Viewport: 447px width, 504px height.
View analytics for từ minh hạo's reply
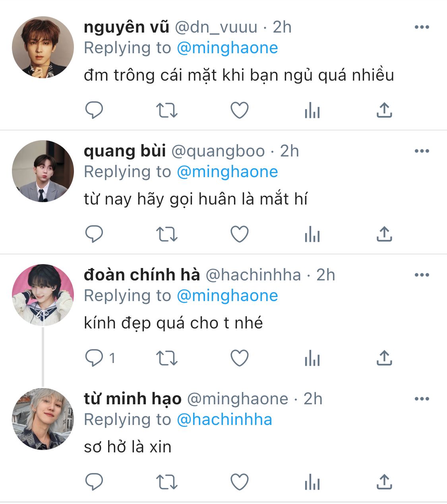click(312, 482)
